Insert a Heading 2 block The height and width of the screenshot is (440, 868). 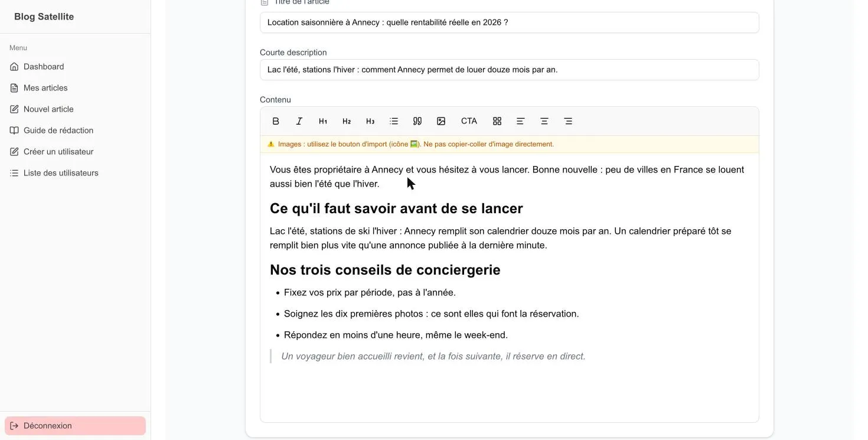click(x=347, y=121)
